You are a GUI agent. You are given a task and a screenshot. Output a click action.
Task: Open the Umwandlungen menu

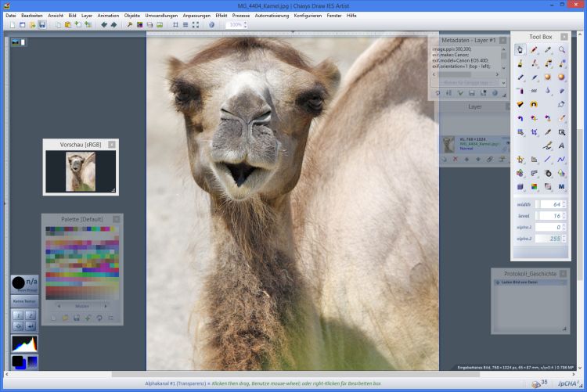(x=161, y=16)
